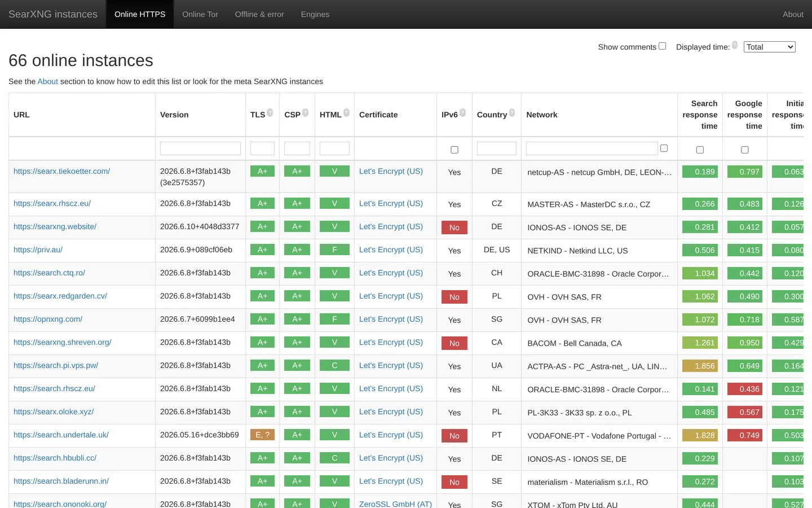Open https://priv.au/ link
The image size is (812, 508).
click(38, 249)
